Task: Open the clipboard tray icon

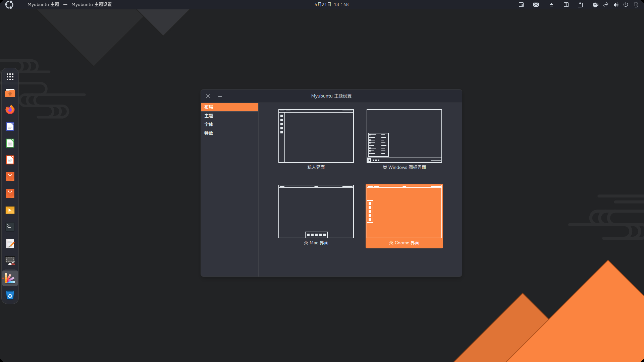Action: point(580,5)
